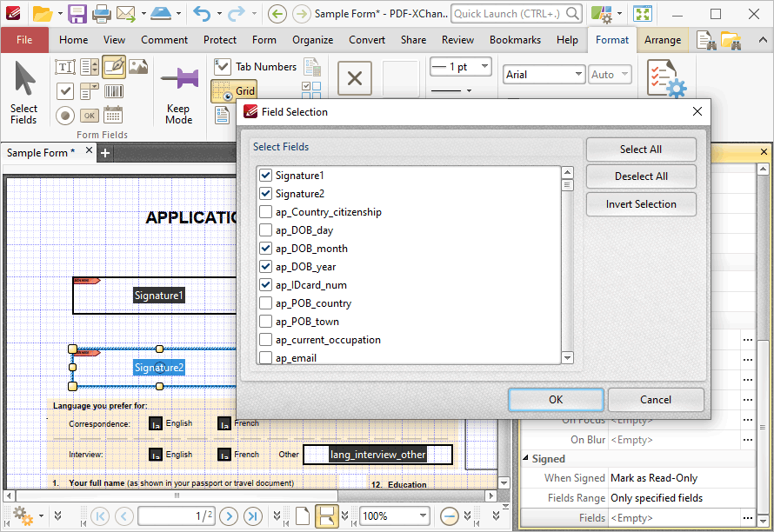Click the Date Field calendar icon
Screen dimensions: 774x532
click(113, 116)
